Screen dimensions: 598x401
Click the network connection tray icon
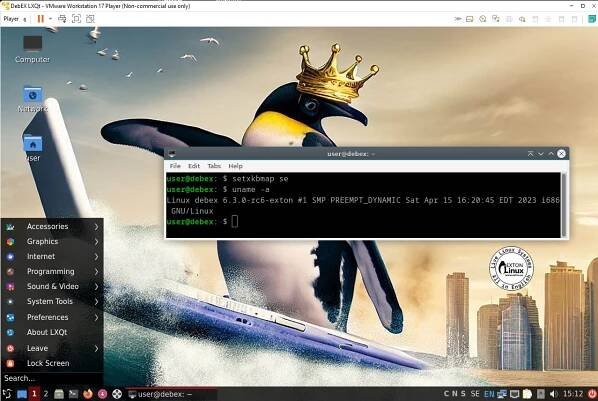502,394
